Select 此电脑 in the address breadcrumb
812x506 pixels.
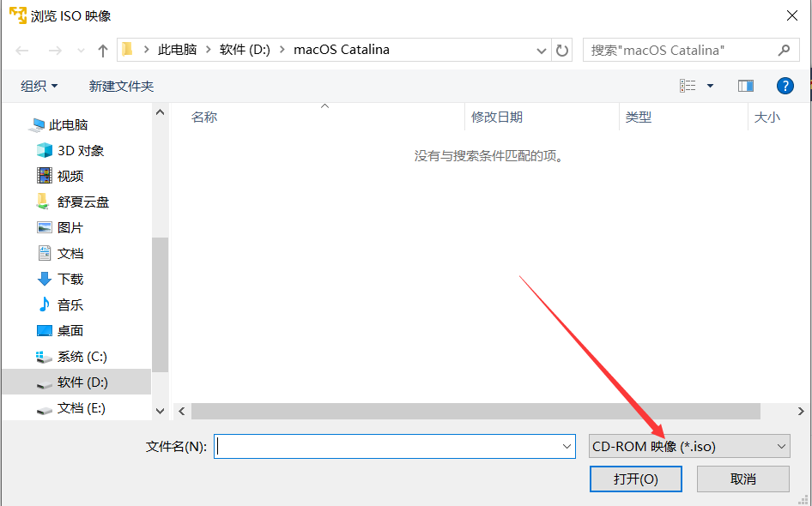[177, 50]
